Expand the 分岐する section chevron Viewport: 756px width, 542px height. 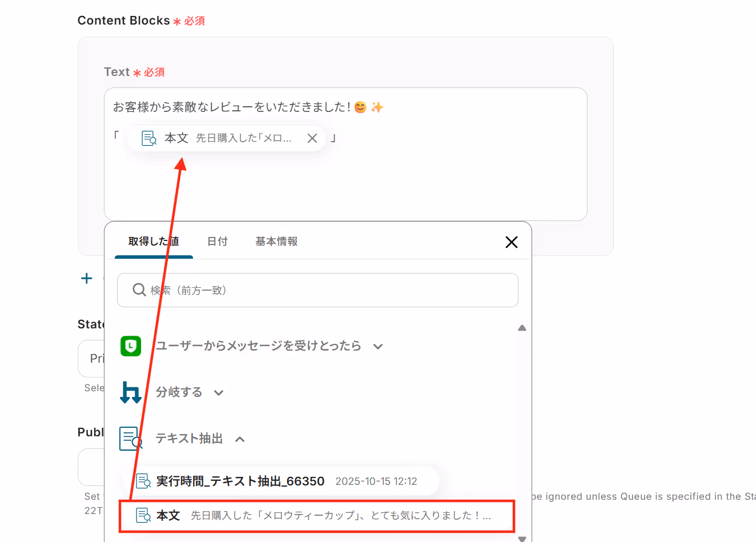[219, 392]
